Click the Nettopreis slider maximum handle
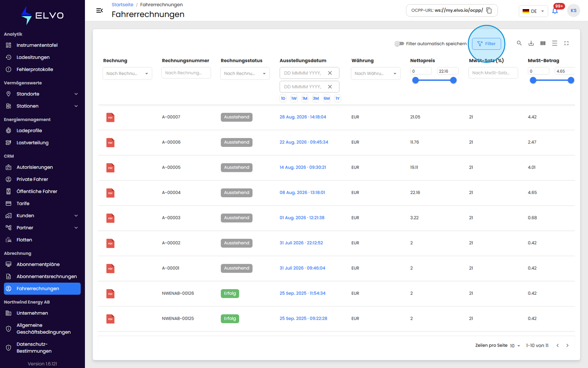Image resolution: width=588 pixels, height=368 pixels. [x=453, y=80]
